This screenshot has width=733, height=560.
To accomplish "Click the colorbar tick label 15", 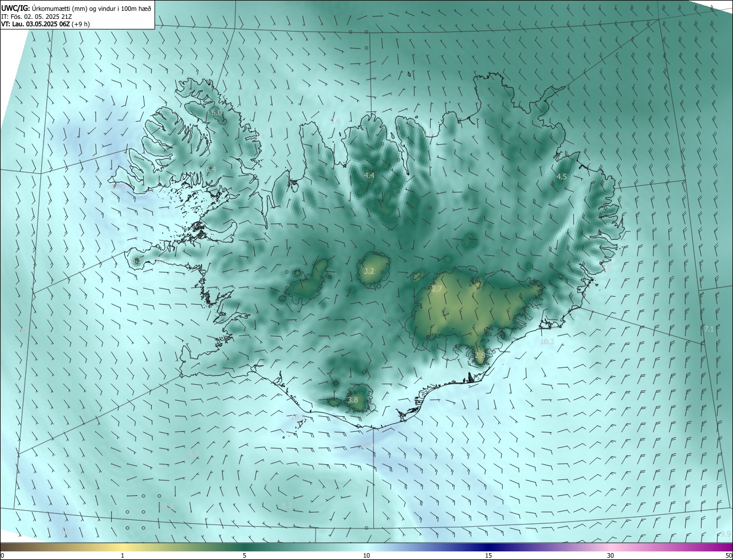I will [488, 555].
